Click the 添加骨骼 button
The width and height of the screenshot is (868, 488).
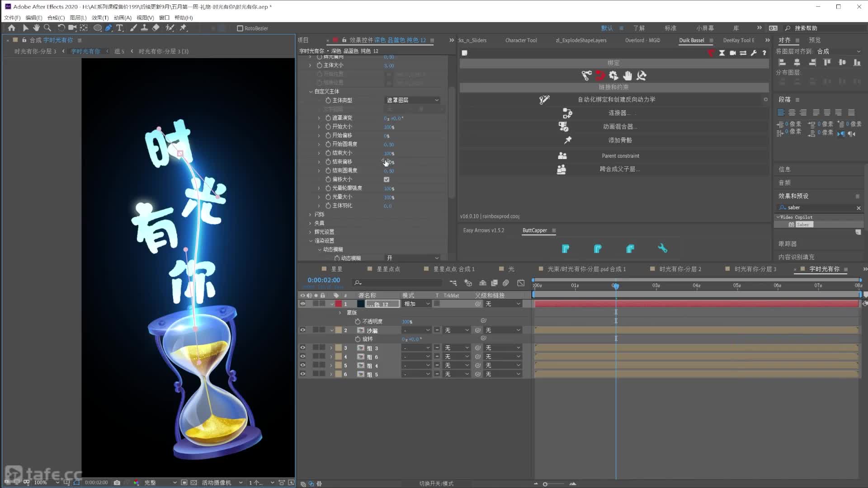pyautogui.click(x=620, y=141)
